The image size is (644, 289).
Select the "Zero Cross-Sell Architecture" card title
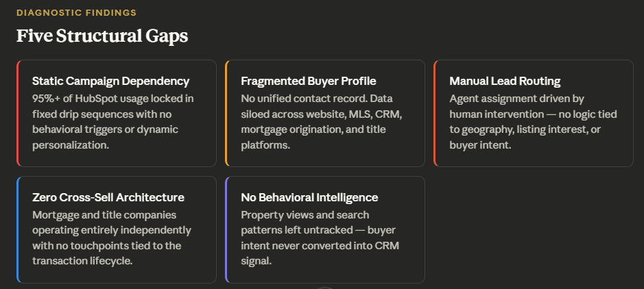(108, 197)
